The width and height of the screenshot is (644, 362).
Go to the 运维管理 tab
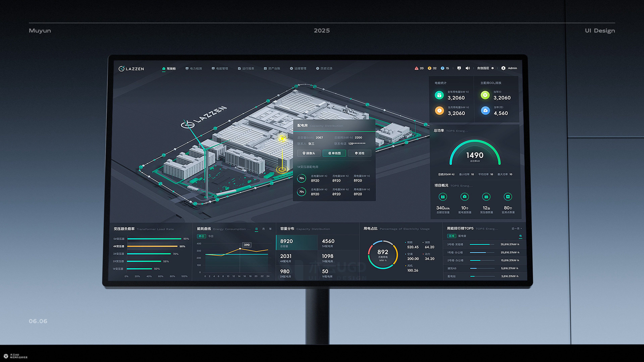tap(298, 68)
